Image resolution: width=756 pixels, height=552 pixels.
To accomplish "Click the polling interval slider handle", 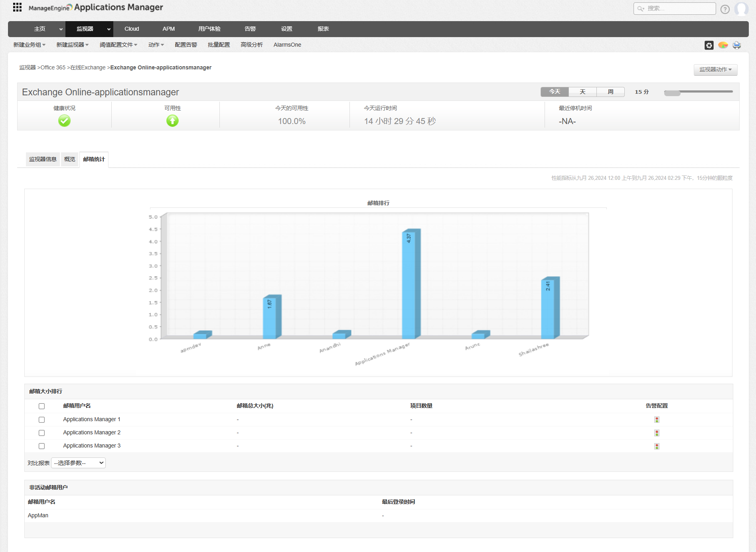I will [672, 93].
